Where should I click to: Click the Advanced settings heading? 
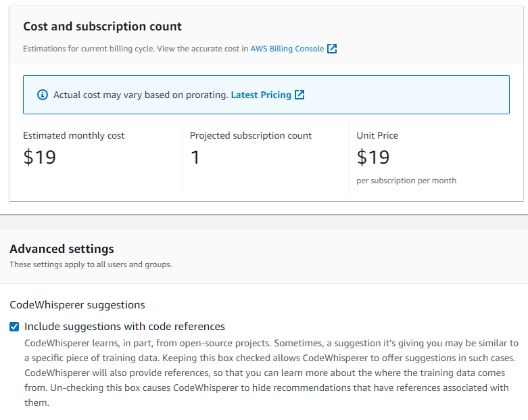pos(62,249)
